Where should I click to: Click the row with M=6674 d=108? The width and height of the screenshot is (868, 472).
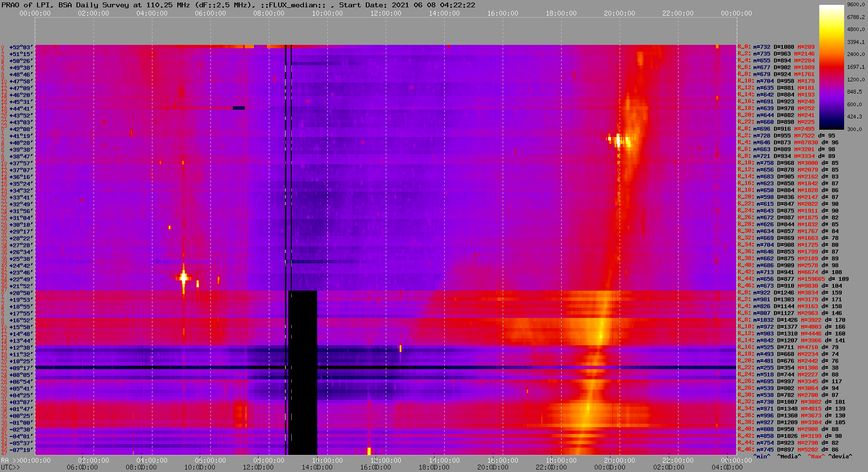790,273
